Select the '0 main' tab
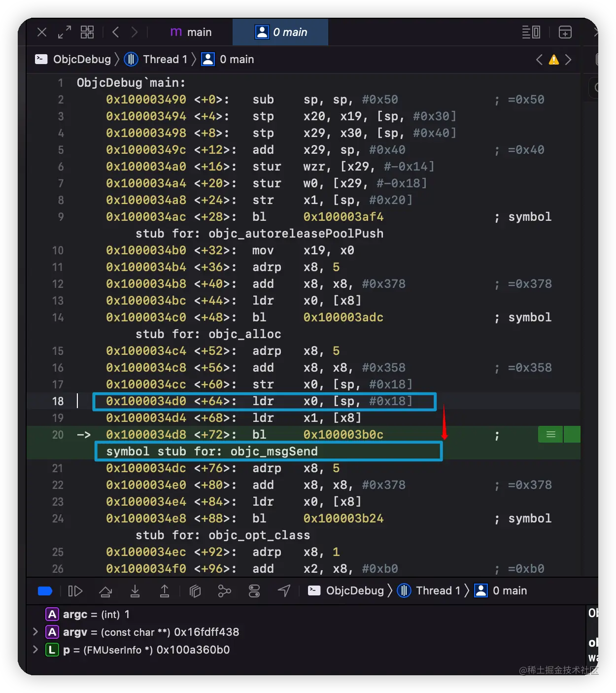The image size is (616, 693). 281,33
